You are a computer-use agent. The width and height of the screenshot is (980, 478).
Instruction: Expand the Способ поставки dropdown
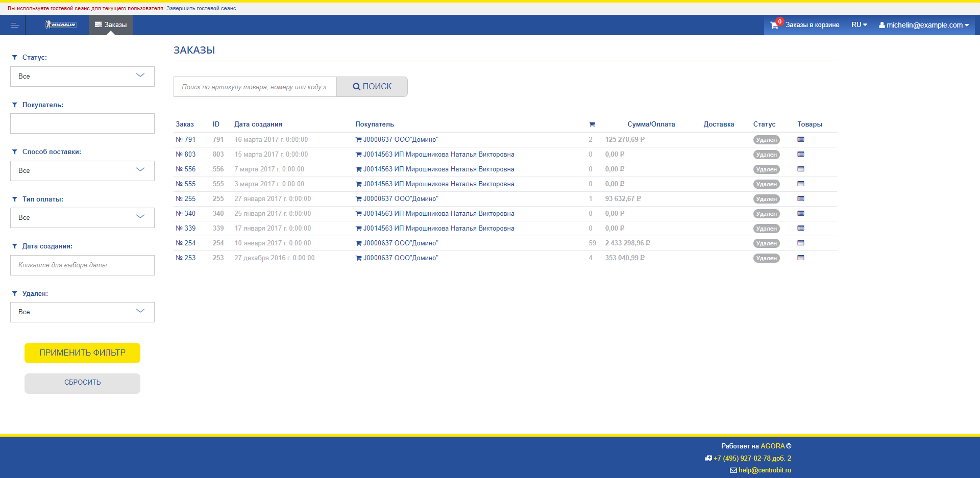click(82, 171)
